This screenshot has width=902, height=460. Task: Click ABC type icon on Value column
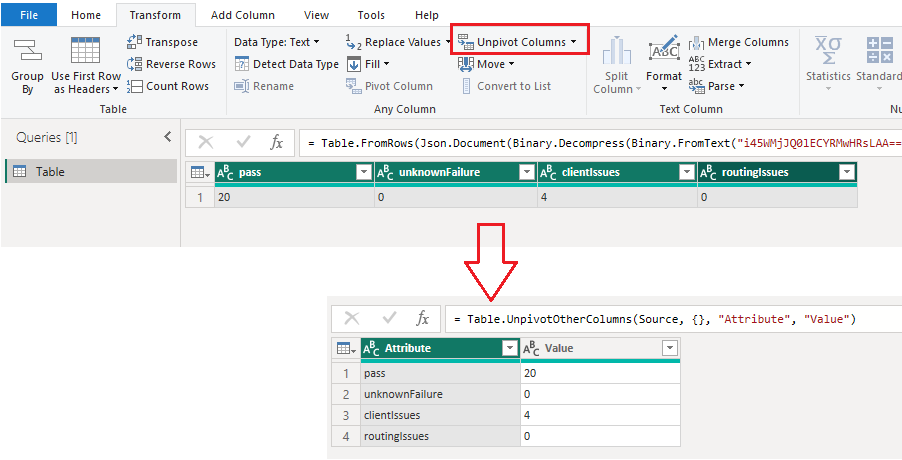[532, 348]
